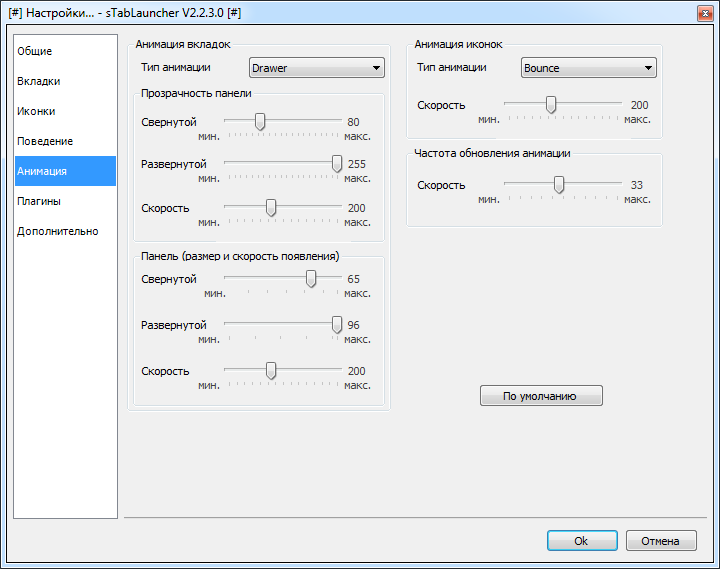Image resolution: width=720 pixels, height=569 pixels.
Task: Switch to the Вкладки section
Action: tap(65, 81)
